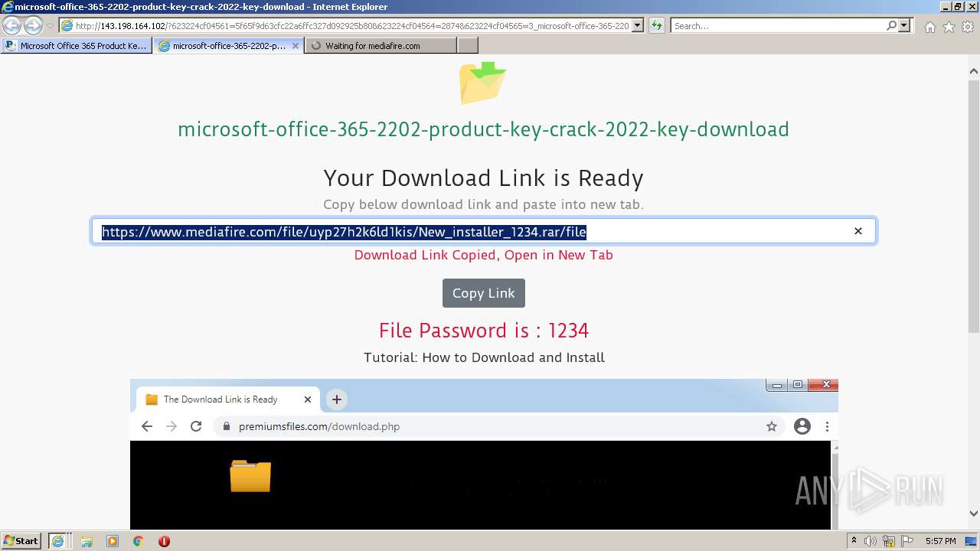This screenshot has height=551, width=980.
Task: Click the tutorial image three-dot menu icon
Action: tap(827, 426)
